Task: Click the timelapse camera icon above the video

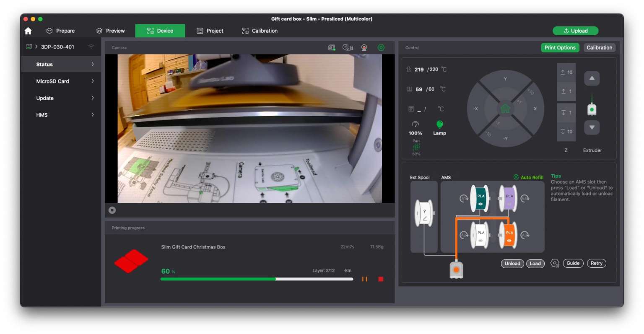Action: click(348, 48)
